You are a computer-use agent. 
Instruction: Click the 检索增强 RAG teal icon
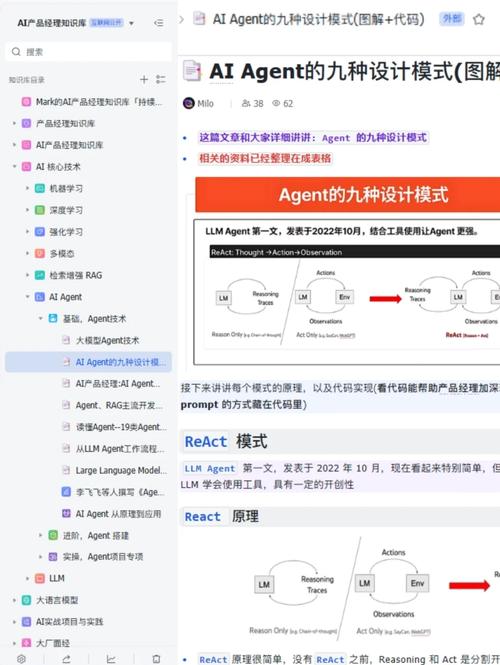click(39, 275)
